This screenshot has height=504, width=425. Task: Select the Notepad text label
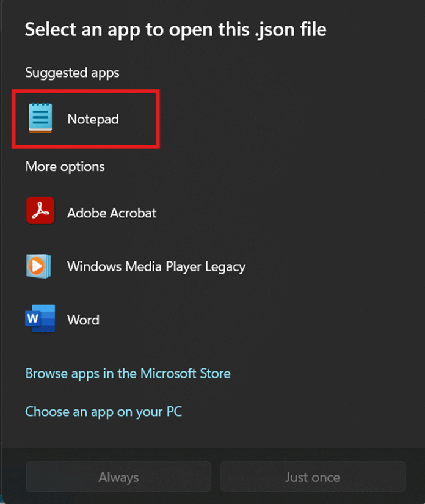click(x=93, y=119)
